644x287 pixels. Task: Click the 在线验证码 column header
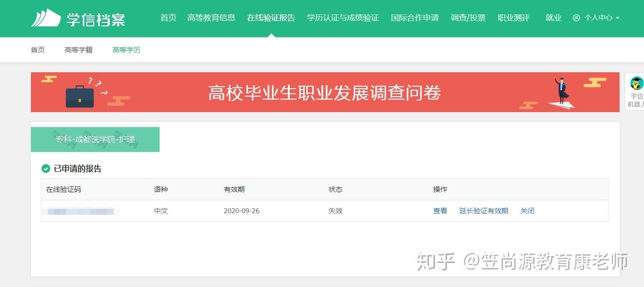pyautogui.click(x=63, y=189)
